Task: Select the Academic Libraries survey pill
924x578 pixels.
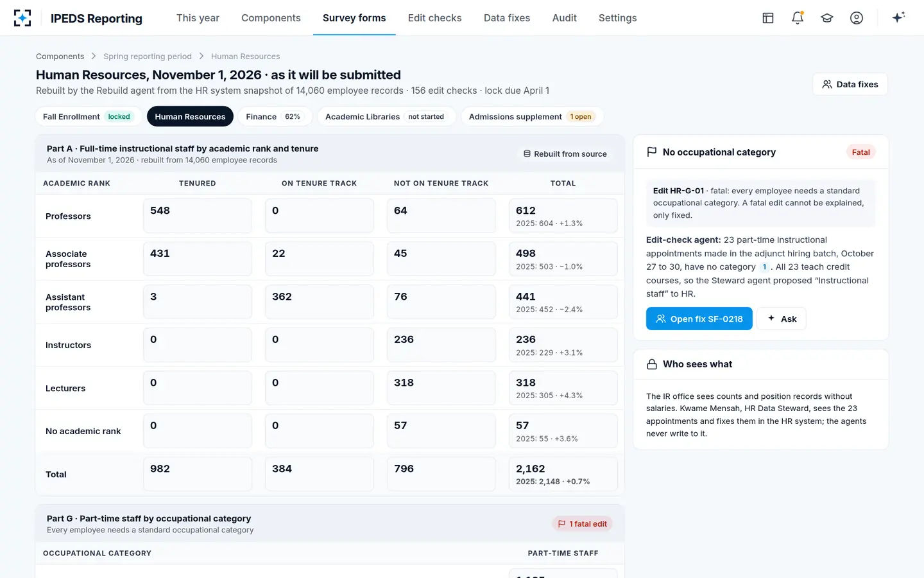Action: pos(386,116)
